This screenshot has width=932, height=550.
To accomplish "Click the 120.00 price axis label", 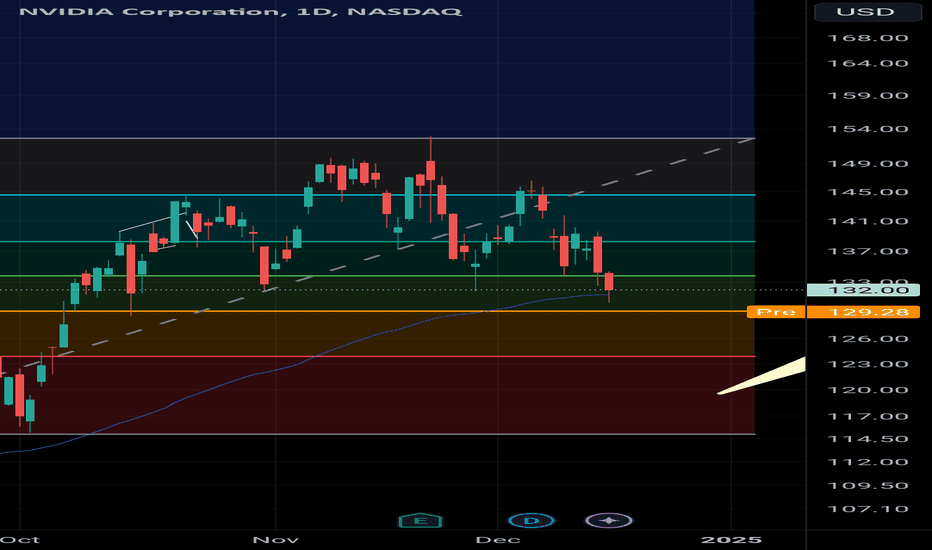I will [868, 390].
